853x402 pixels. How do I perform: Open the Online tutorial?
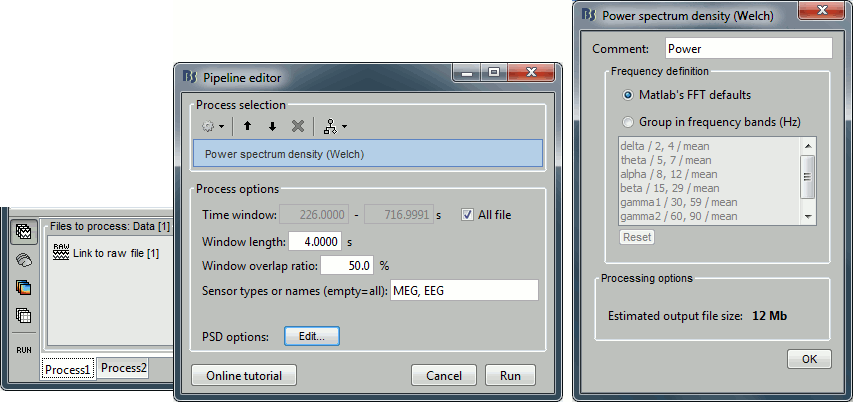244,376
